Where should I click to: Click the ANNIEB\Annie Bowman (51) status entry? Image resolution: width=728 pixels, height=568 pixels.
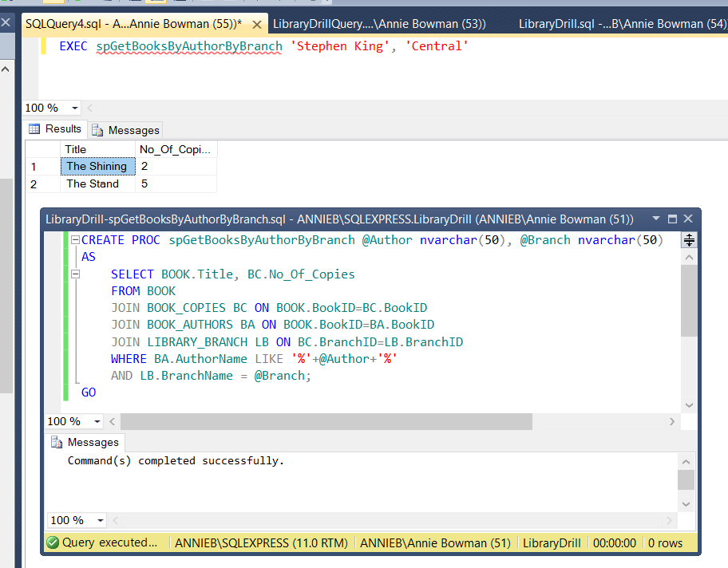435,543
